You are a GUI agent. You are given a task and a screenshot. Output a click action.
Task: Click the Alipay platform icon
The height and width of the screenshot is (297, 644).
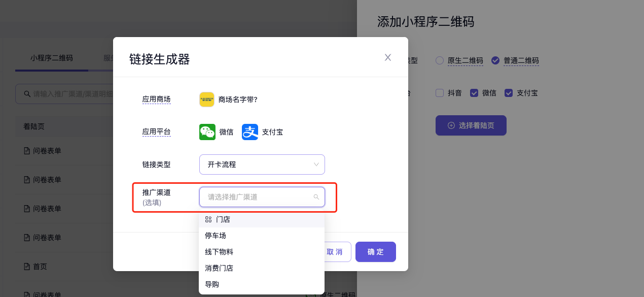click(x=250, y=132)
